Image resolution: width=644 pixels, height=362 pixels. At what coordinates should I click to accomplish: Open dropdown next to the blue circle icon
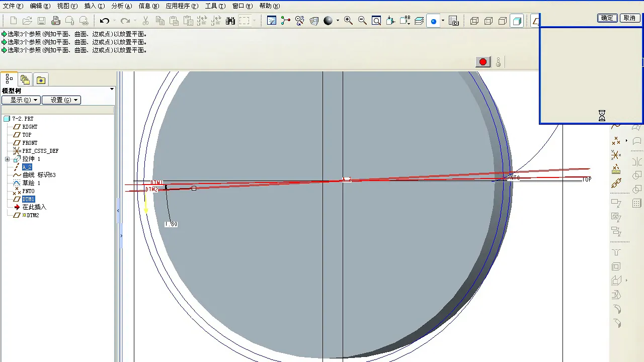443,21
